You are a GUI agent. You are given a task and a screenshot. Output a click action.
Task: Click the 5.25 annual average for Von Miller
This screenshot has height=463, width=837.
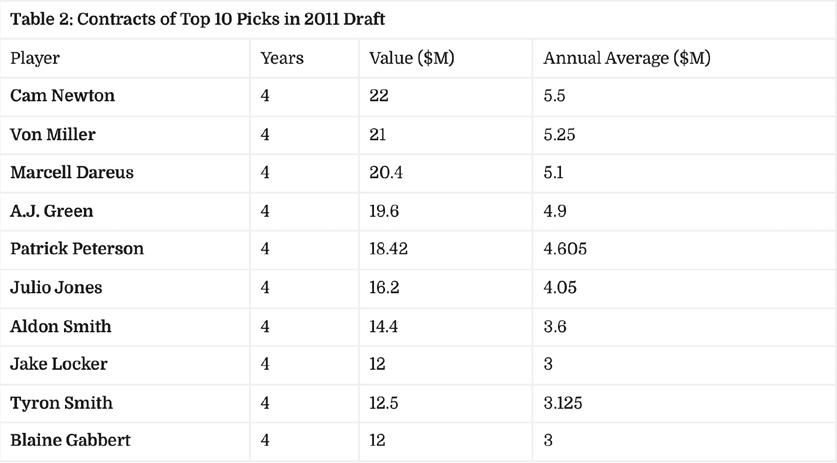tap(560, 134)
